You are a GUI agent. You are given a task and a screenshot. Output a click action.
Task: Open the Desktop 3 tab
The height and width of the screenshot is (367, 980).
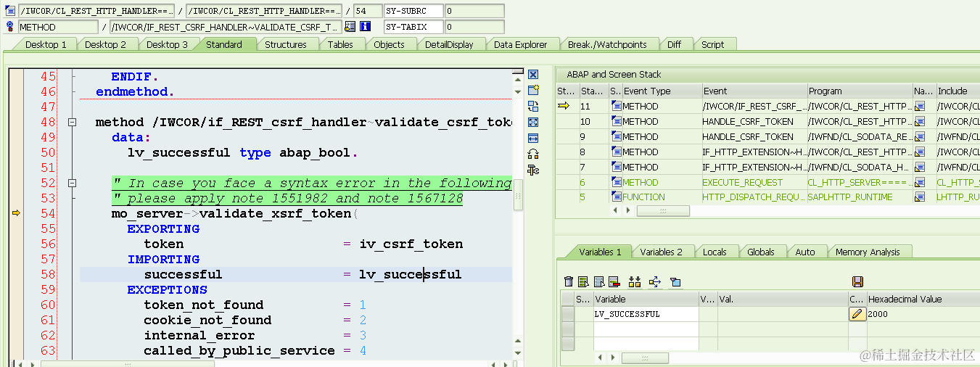pyautogui.click(x=167, y=44)
